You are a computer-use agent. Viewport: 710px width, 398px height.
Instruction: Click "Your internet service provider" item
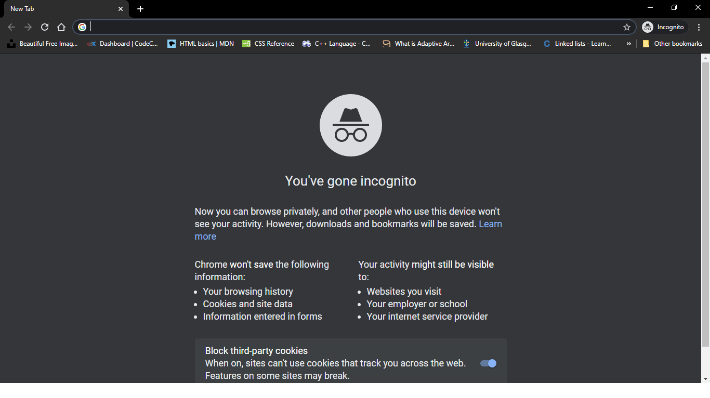[x=427, y=316]
